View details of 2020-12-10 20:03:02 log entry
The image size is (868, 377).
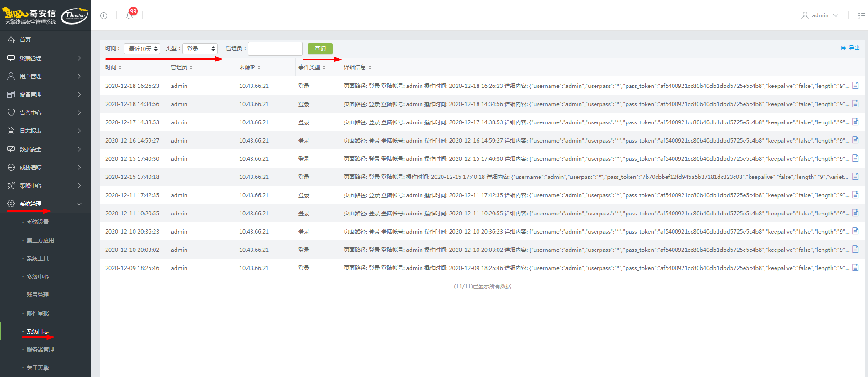[x=855, y=249]
